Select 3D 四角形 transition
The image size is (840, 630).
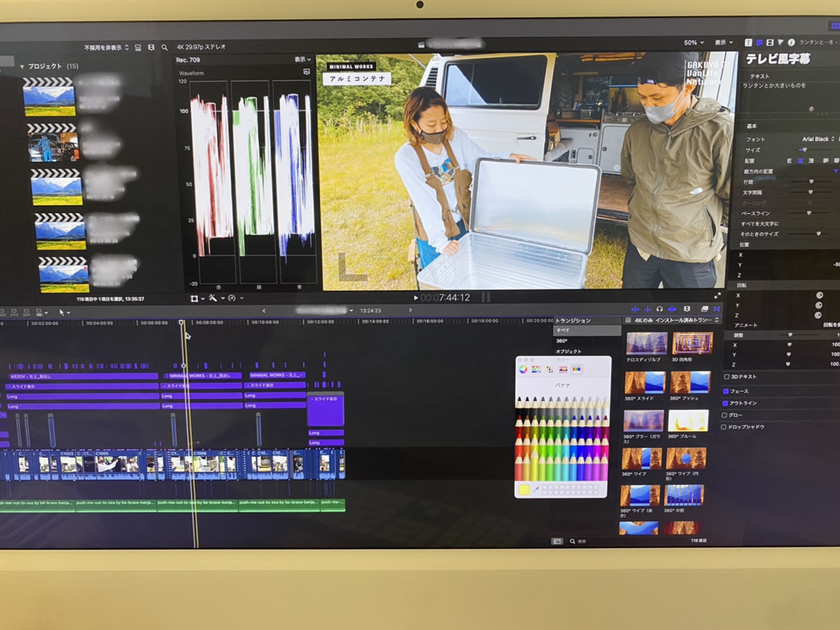[x=692, y=343]
